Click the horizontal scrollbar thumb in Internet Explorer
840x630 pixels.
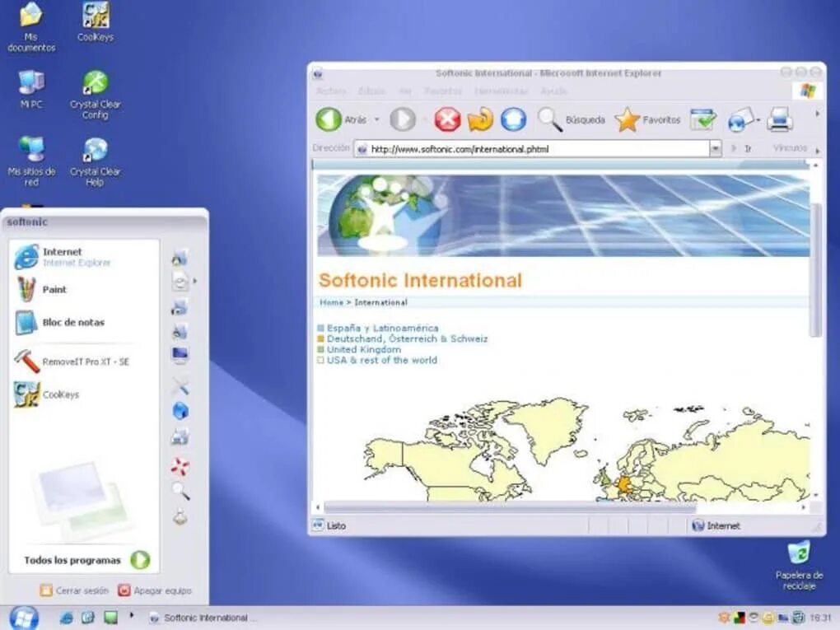click(x=510, y=506)
